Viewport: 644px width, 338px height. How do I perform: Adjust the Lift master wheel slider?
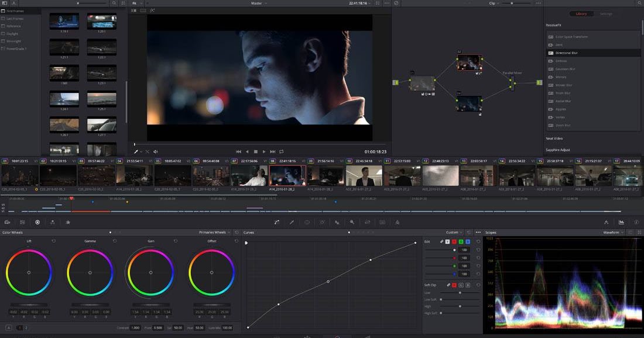coord(29,305)
